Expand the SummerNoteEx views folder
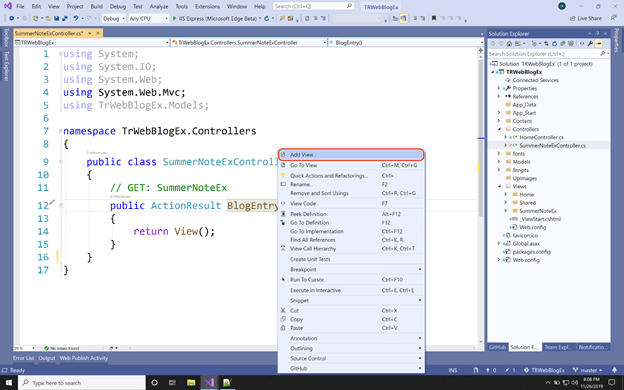 (x=506, y=211)
